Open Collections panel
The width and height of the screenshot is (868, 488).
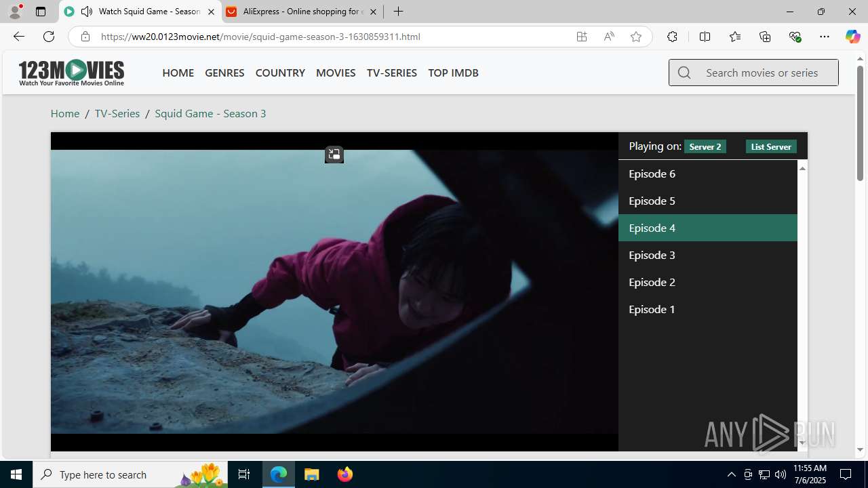click(765, 37)
